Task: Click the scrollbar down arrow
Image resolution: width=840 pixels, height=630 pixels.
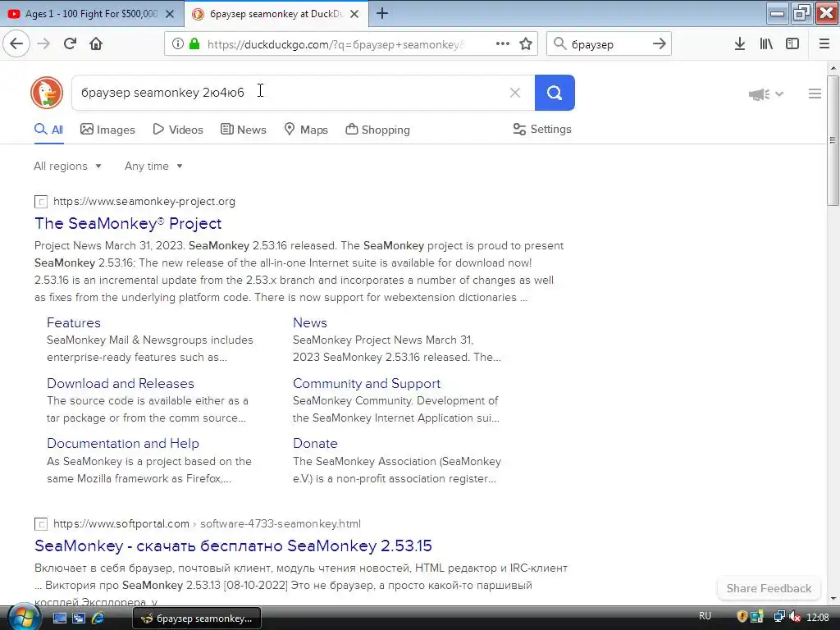Action: click(833, 598)
